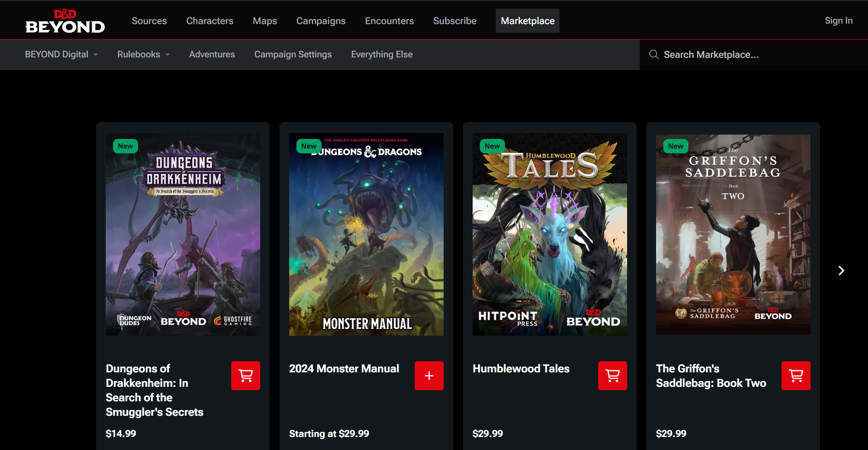The height and width of the screenshot is (450, 868).
Task: Browse the Adventures category
Action: [212, 55]
